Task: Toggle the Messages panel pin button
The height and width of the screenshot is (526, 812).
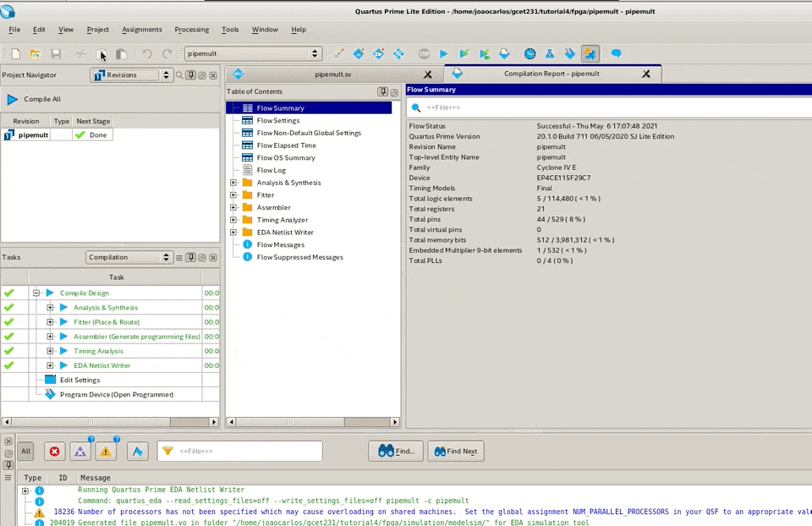Action: point(8,465)
